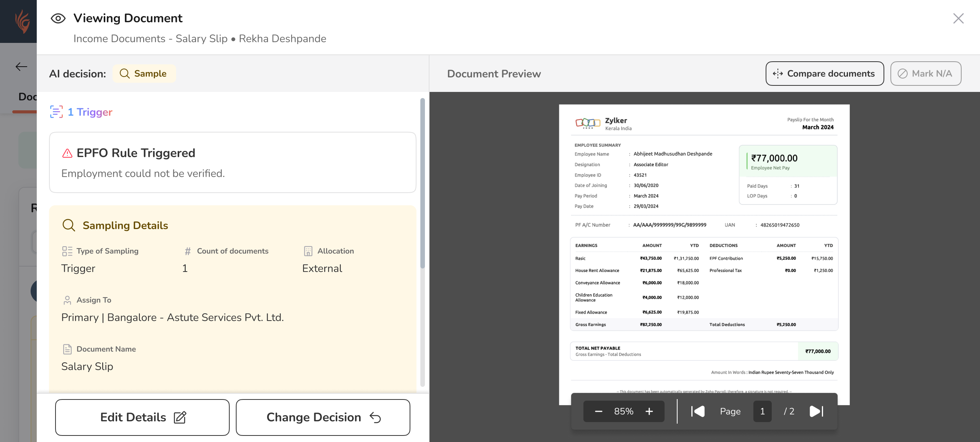This screenshot has width=980, height=442.
Task: Click the 'Trigger' sampling type value
Action: 78,268
